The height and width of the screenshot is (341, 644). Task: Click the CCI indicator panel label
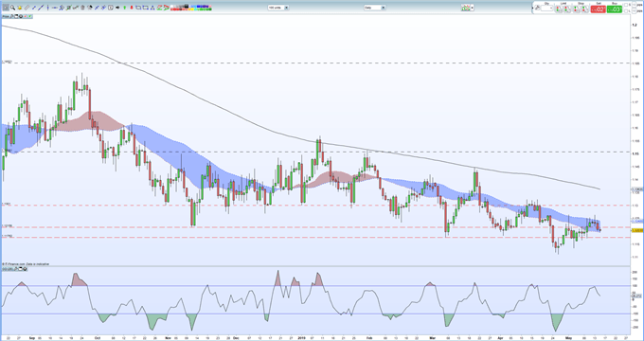click(x=7, y=269)
